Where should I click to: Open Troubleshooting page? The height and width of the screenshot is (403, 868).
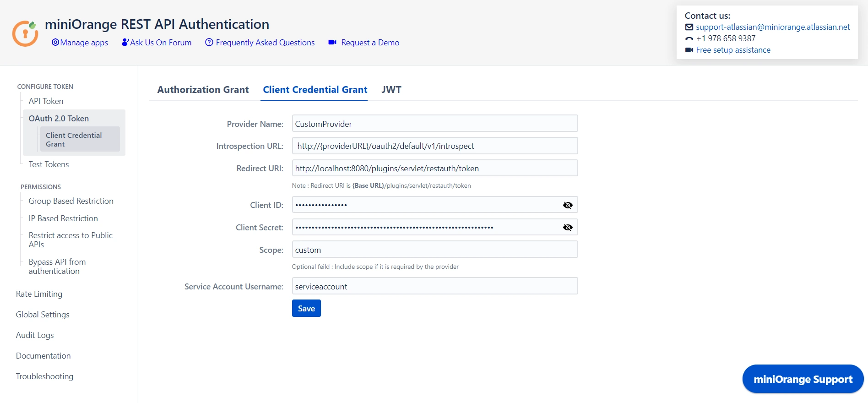(x=44, y=376)
